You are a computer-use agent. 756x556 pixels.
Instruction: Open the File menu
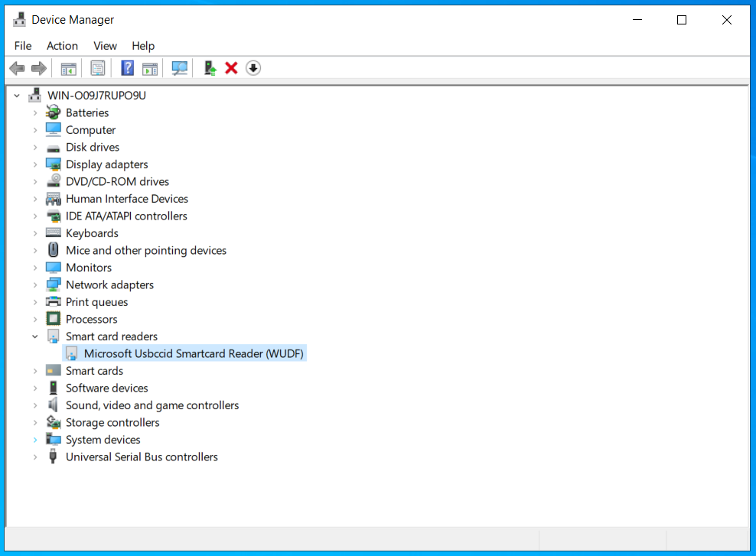[x=23, y=46]
